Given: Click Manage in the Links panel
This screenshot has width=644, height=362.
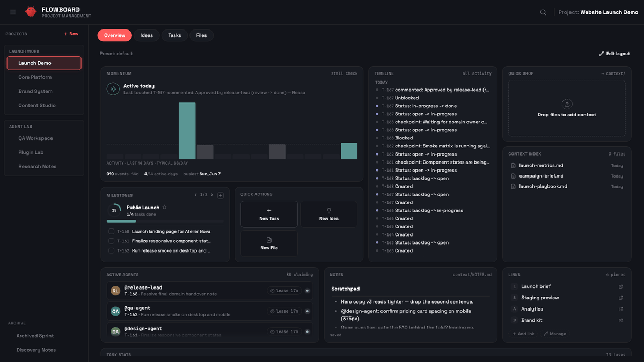Looking at the screenshot, I should coord(555,334).
